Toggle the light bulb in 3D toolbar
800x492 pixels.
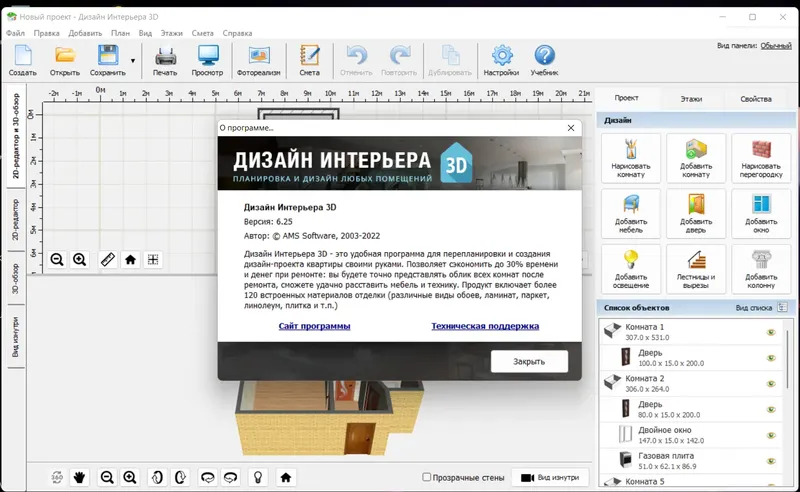(x=258, y=478)
